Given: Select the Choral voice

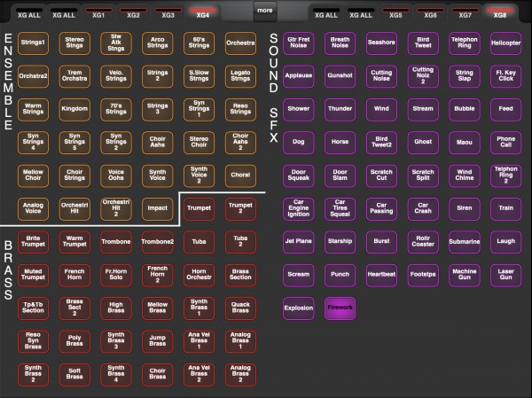Looking at the screenshot, I should tap(240, 176).
